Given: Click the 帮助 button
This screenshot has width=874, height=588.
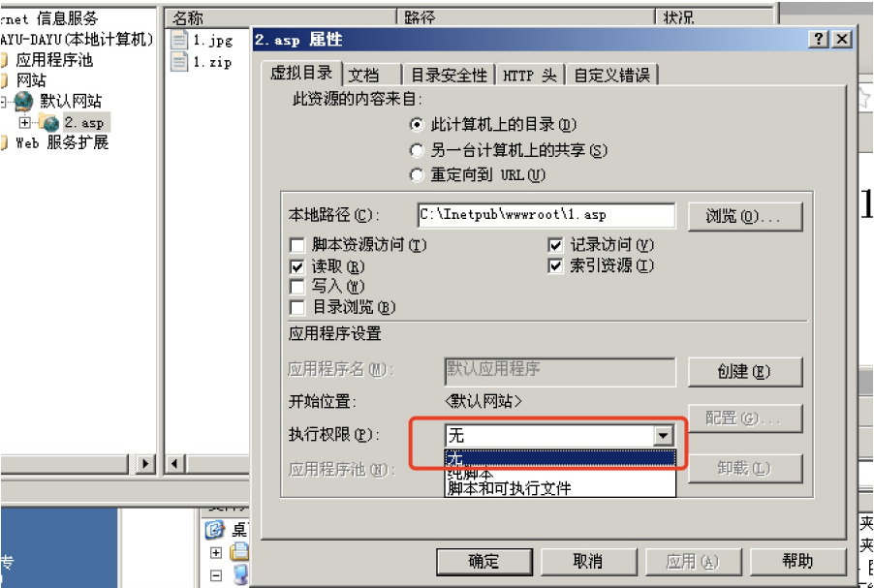Looking at the screenshot, I should click(797, 561).
